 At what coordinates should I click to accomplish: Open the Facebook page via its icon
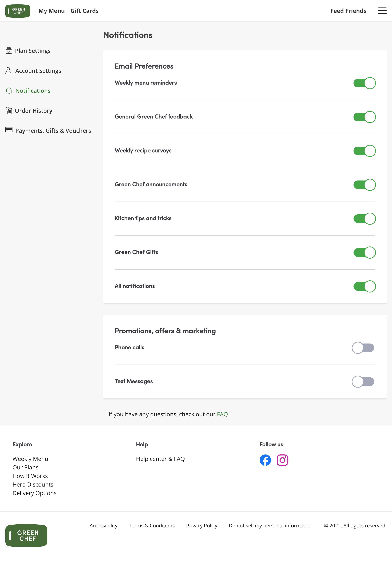point(265,460)
